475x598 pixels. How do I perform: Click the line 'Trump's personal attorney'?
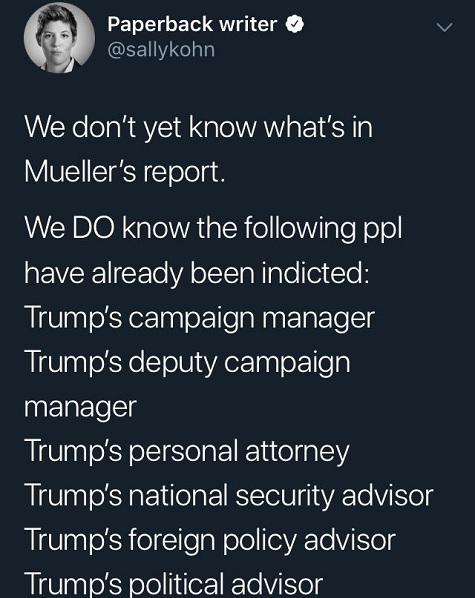pos(187,451)
